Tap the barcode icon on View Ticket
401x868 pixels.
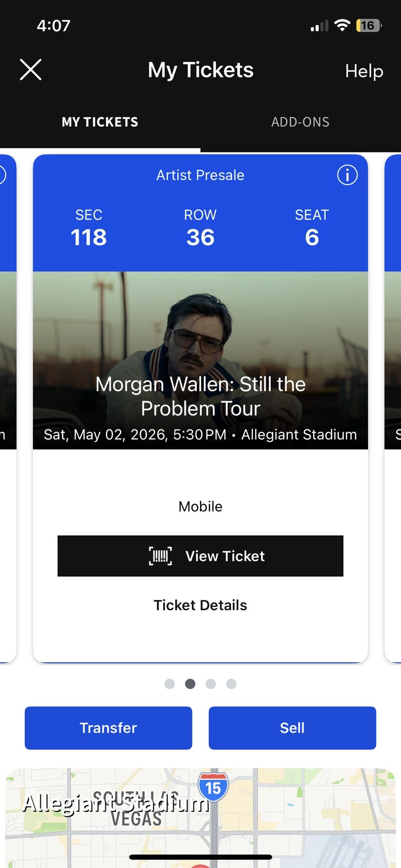160,556
